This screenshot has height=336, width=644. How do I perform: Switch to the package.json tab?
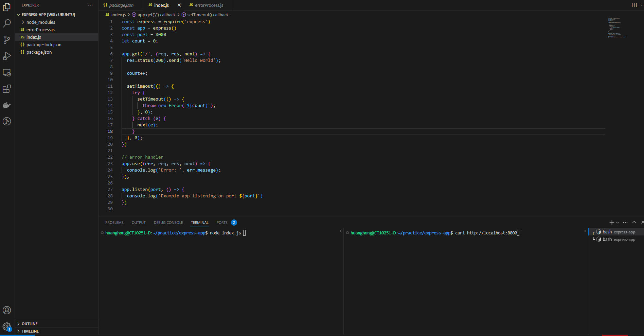point(120,5)
